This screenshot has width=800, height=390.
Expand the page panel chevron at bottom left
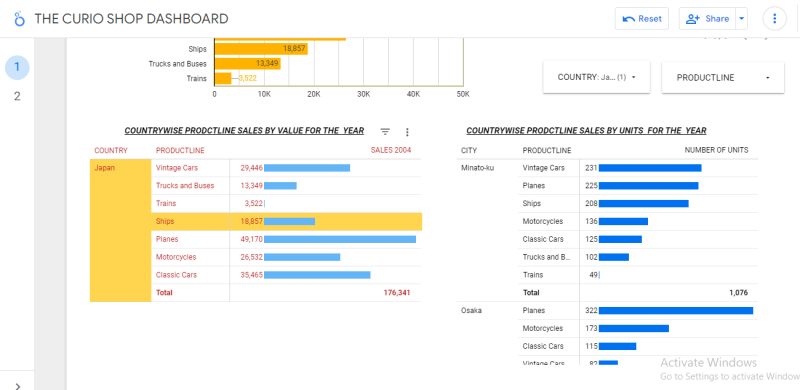[17, 385]
